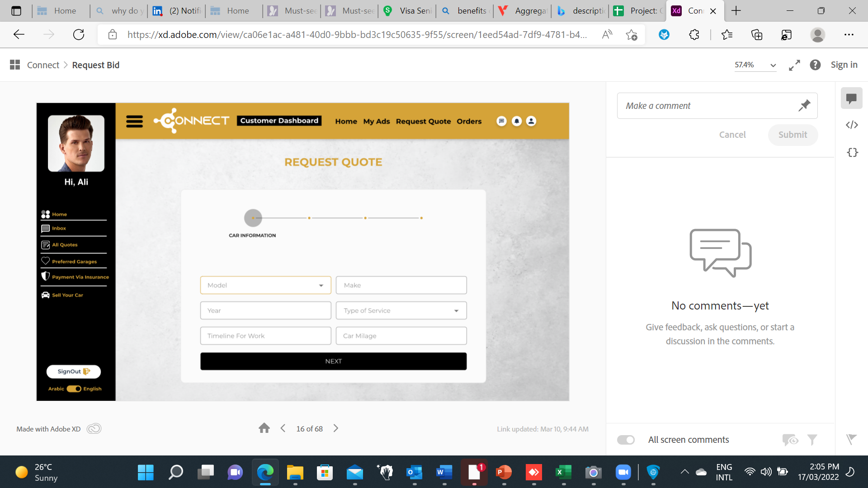Select All Quotes in sidebar menu
868x488 pixels.
(65, 244)
